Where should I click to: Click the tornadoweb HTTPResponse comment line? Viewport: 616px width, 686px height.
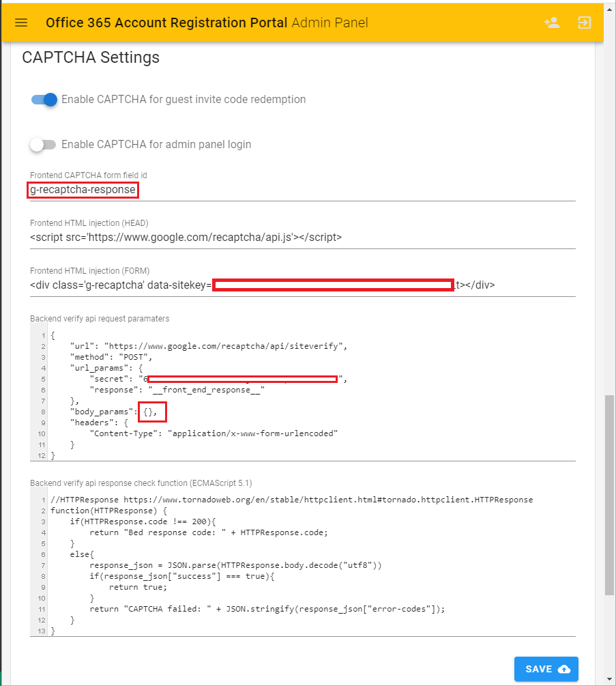pyautogui.click(x=291, y=500)
